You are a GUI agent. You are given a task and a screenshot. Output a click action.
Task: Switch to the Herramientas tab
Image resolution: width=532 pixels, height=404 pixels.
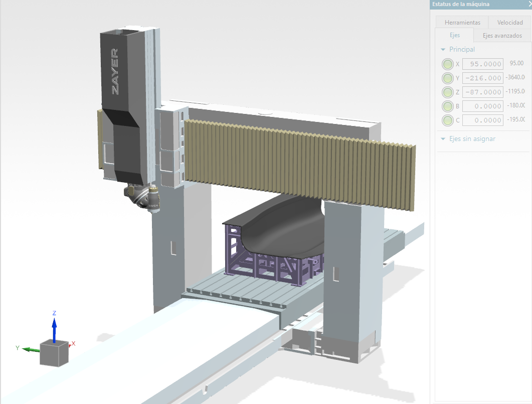click(x=462, y=23)
